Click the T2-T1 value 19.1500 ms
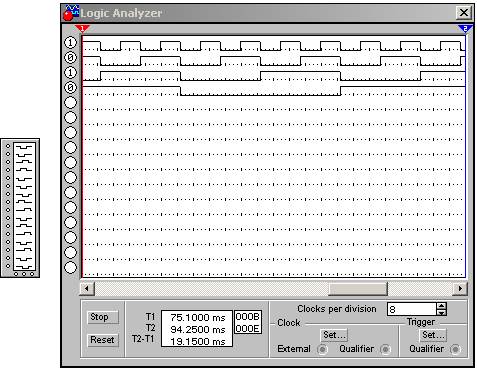Viewport: 477px width, 369px height. coord(198,342)
